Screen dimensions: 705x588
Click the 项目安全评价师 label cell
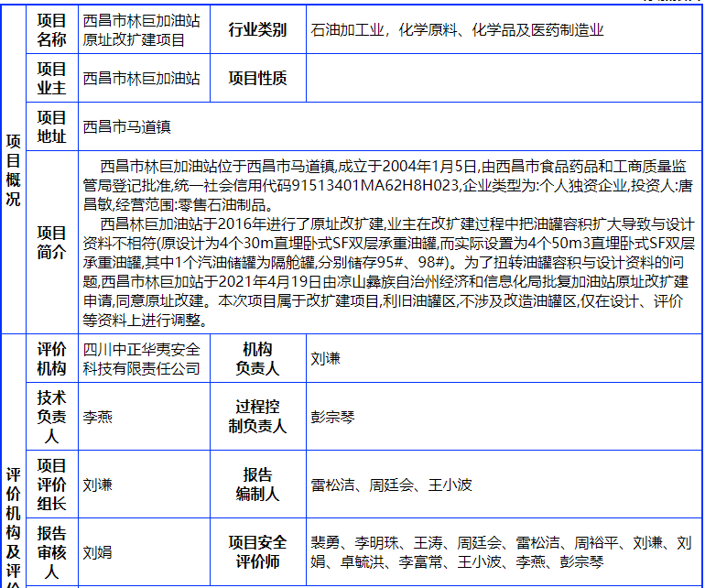[257, 552]
